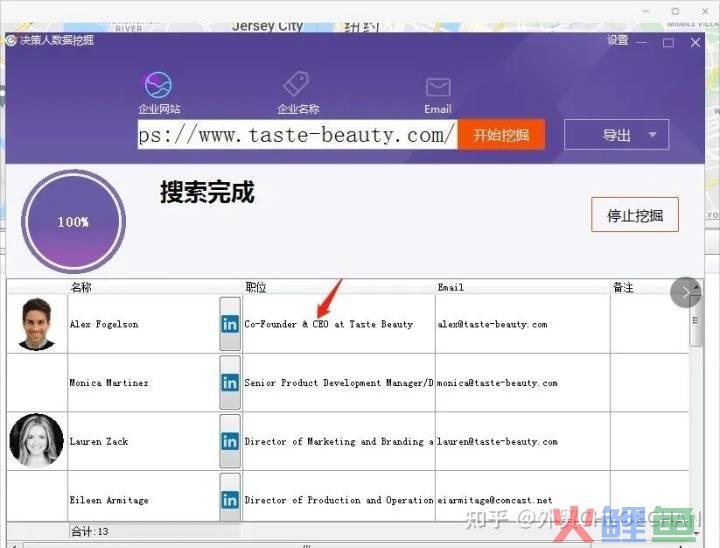Open LinkedIn profile of Monica Martinez
The height and width of the screenshot is (548, 720).
[230, 382]
